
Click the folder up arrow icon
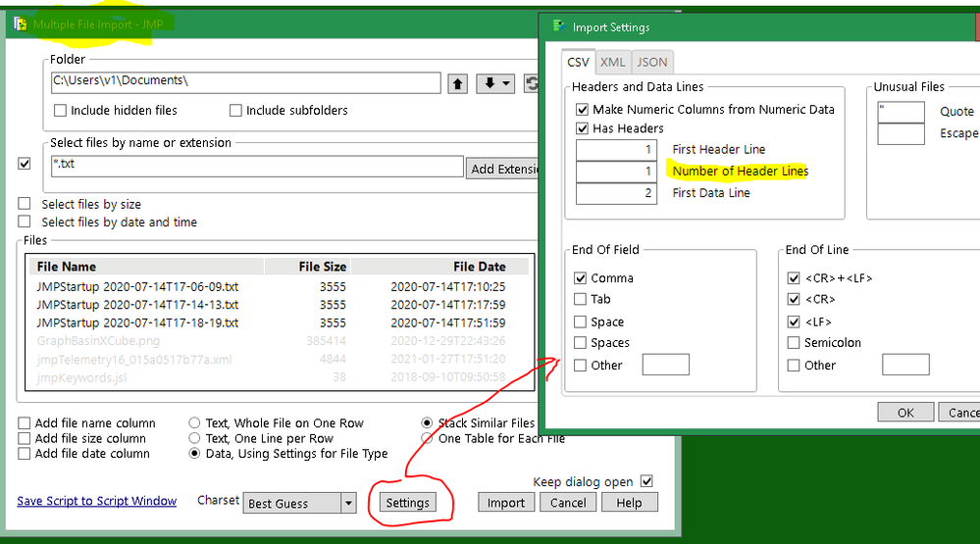457,83
